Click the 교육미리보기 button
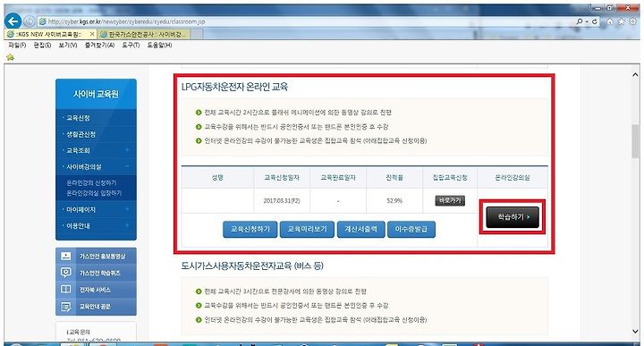 click(307, 230)
